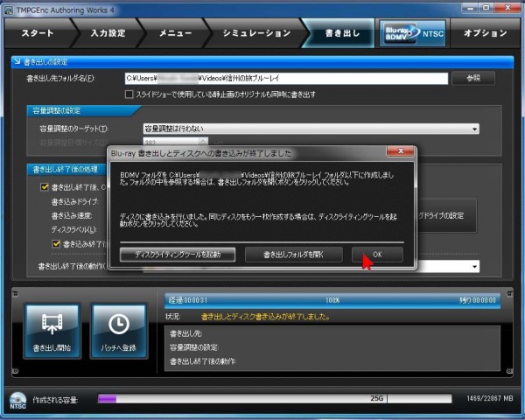Toggle write to disc after output checkbox

[45, 187]
